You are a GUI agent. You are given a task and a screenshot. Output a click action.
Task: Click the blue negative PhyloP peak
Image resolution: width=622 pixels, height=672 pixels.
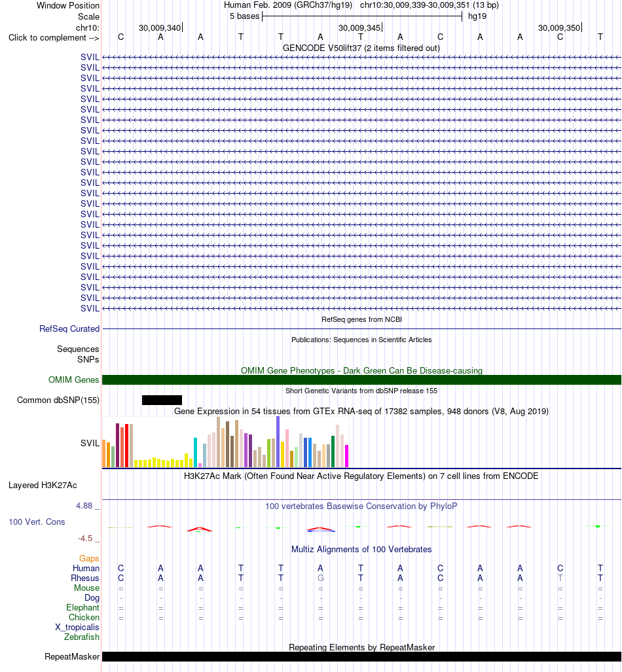(x=320, y=531)
